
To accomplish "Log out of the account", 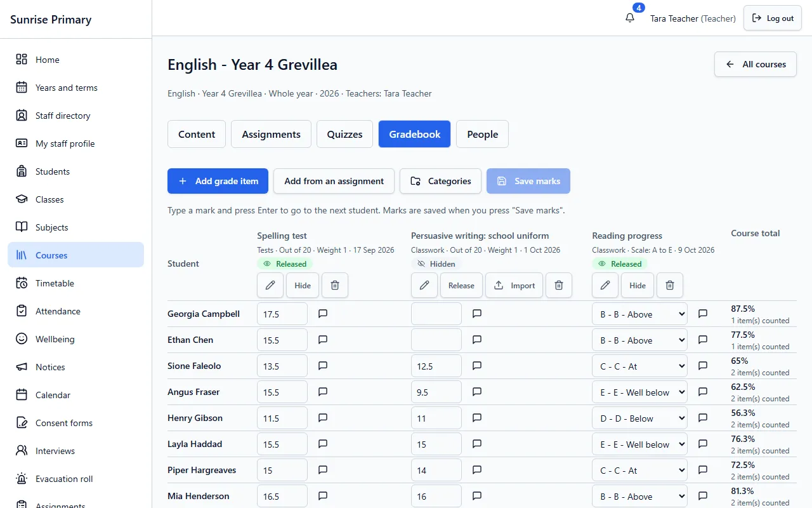I will [x=773, y=18].
